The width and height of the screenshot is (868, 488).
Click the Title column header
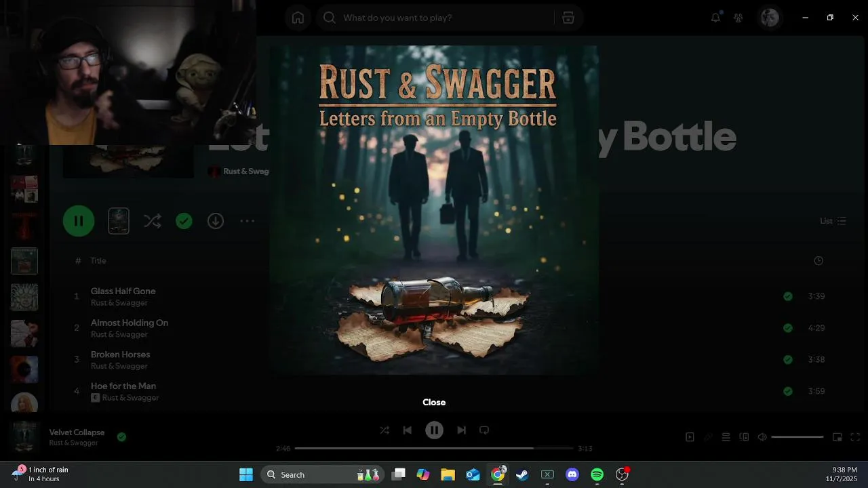pyautogui.click(x=98, y=261)
